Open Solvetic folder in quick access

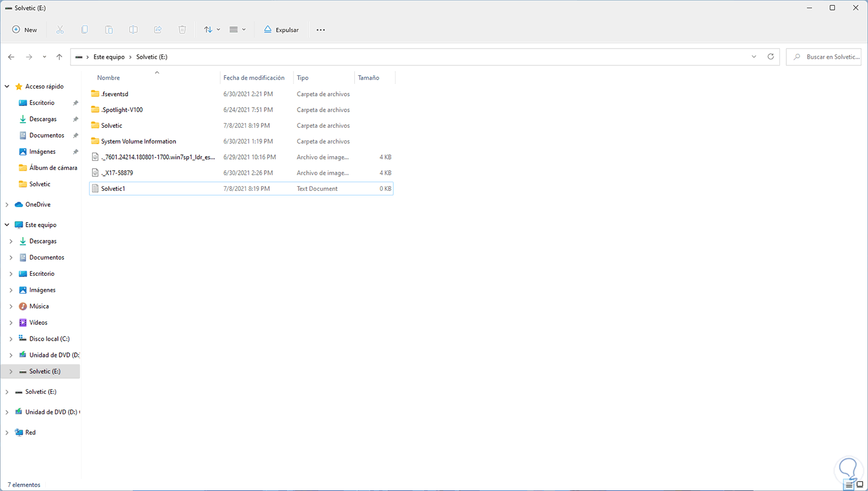(39, 184)
